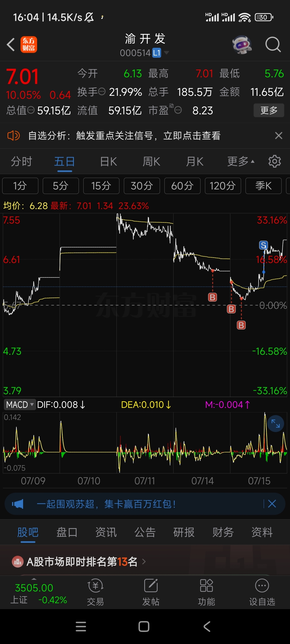Open the MACD indicator dropdown
290x644 pixels.
point(20,404)
